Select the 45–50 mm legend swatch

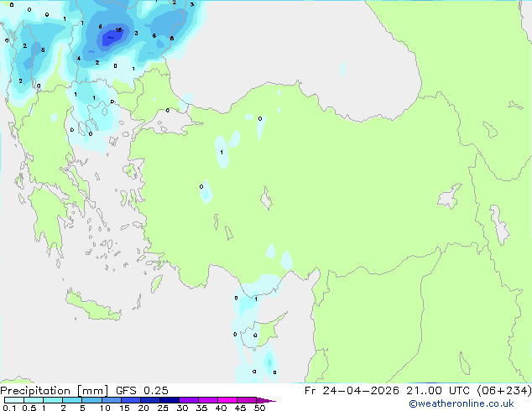point(247,400)
